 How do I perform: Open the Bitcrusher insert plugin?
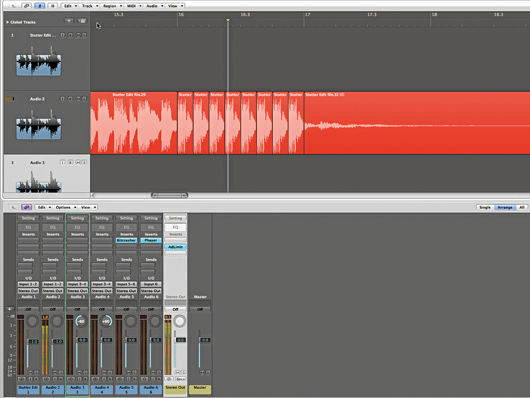click(126, 240)
